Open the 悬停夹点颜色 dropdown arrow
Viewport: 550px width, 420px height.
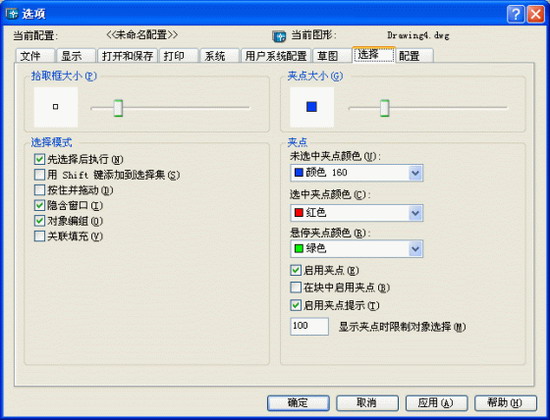tap(415, 249)
